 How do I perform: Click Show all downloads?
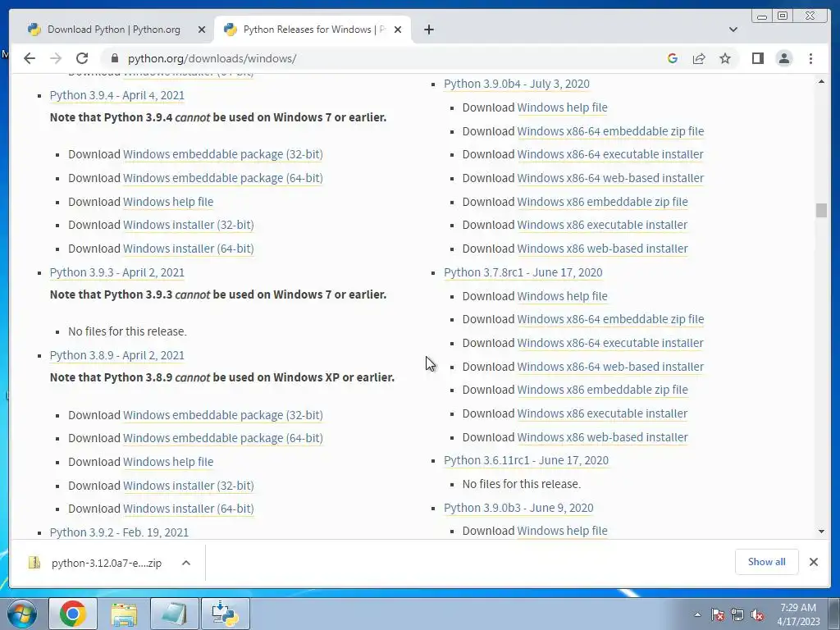coord(767,561)
